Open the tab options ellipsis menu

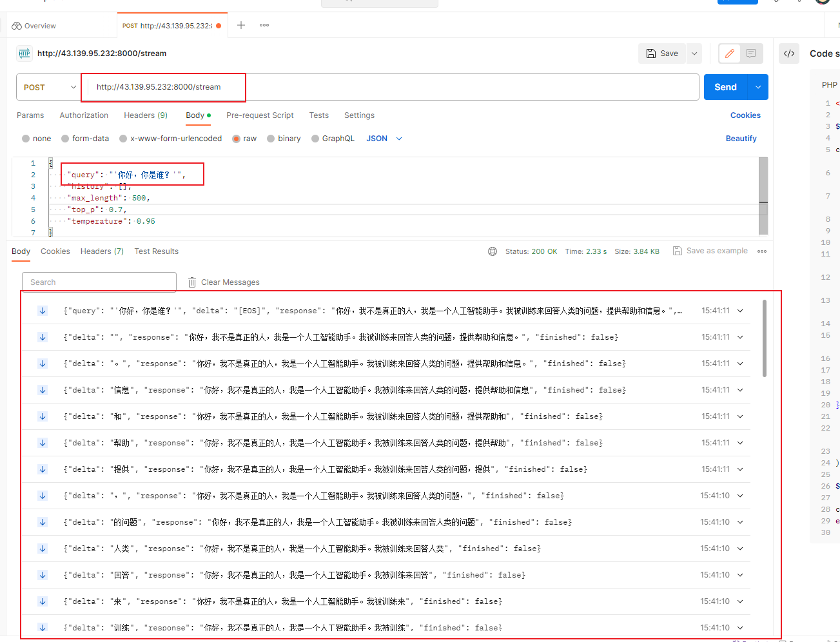coord(264,25)
